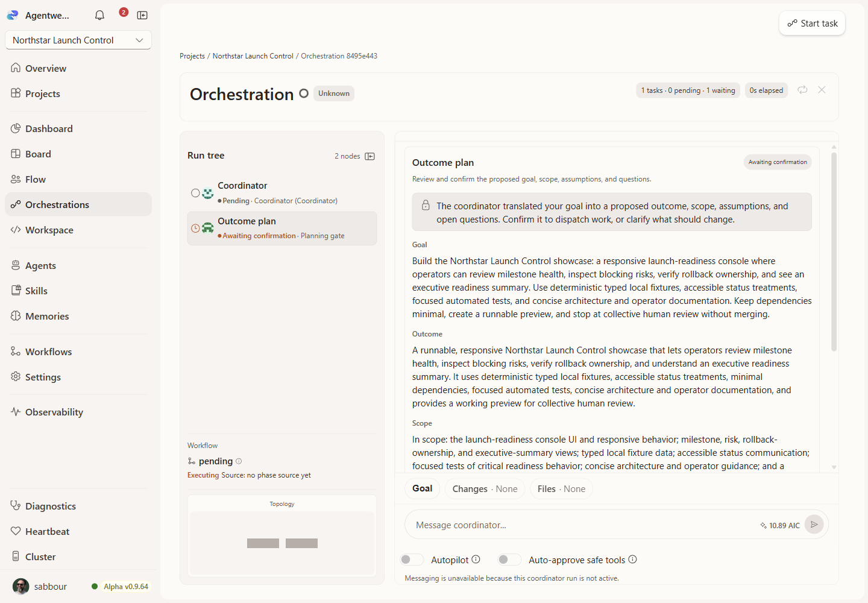The width and height of the screenshot is (868, 603).
Task: Click the Skills icon in sidebar
Action: click(16, 291)
